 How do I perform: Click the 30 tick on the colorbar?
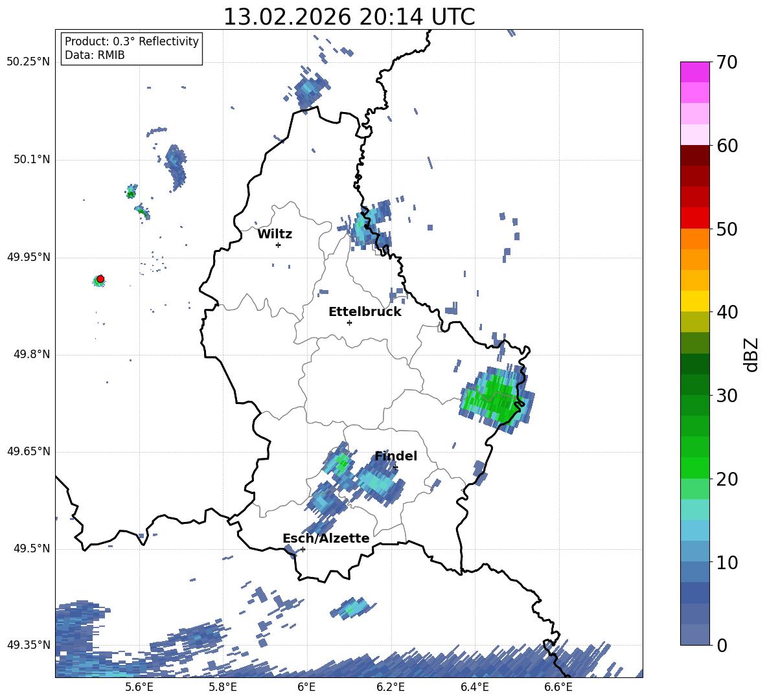coord(726,396)
